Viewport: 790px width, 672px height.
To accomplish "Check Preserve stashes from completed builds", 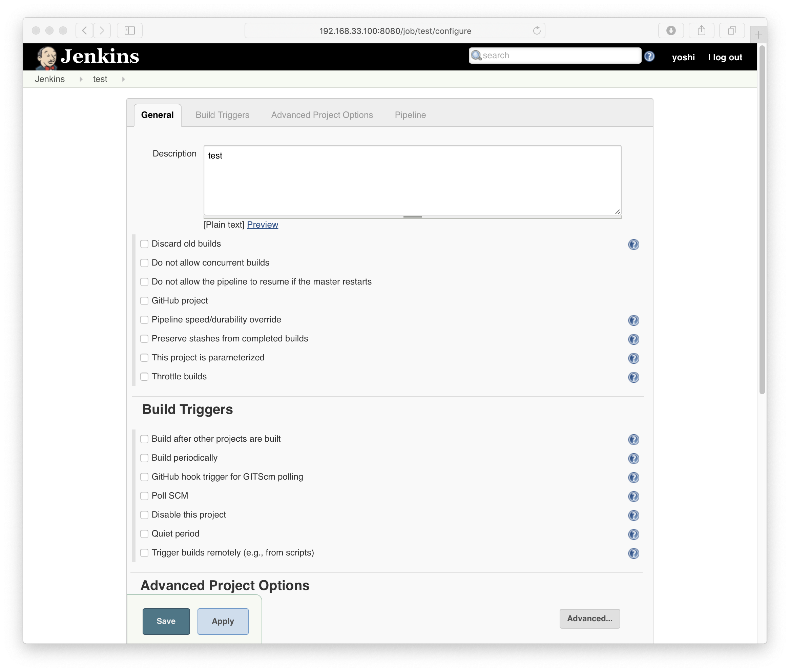I will tap(144, 339).
